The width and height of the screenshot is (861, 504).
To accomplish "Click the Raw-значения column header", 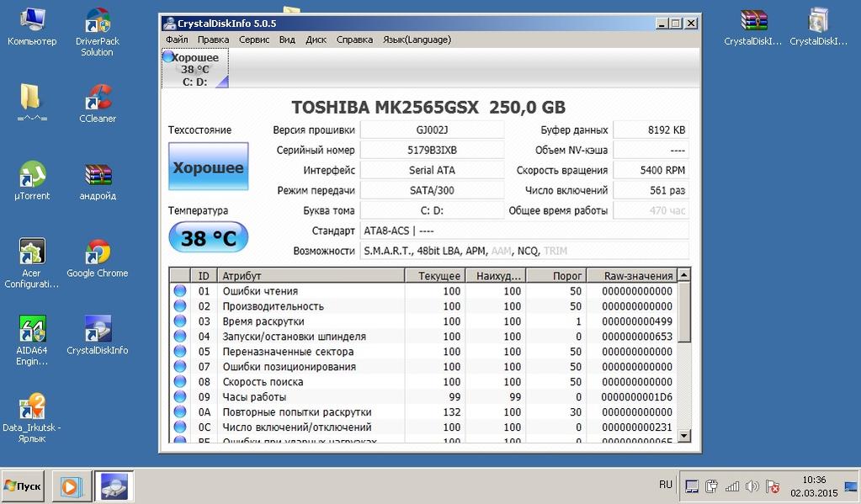I will [632, 276].
